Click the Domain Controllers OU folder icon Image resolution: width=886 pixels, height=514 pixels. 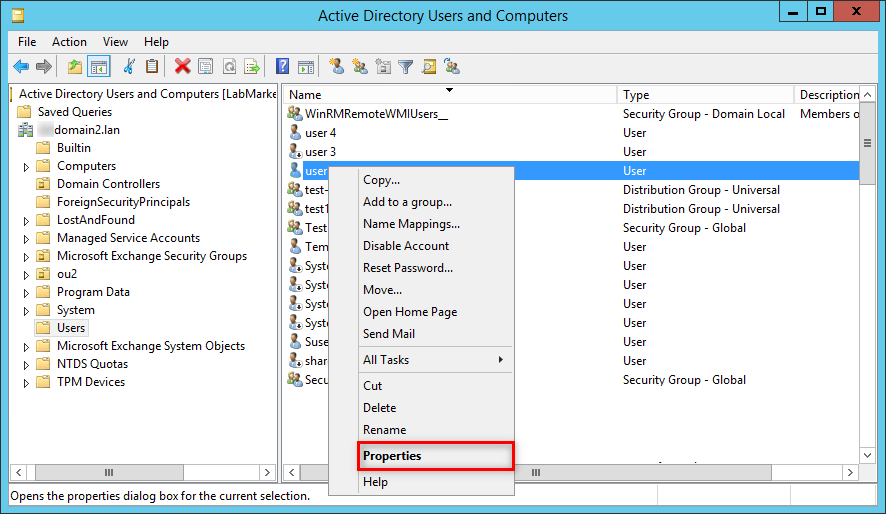(x=43, y=184)
